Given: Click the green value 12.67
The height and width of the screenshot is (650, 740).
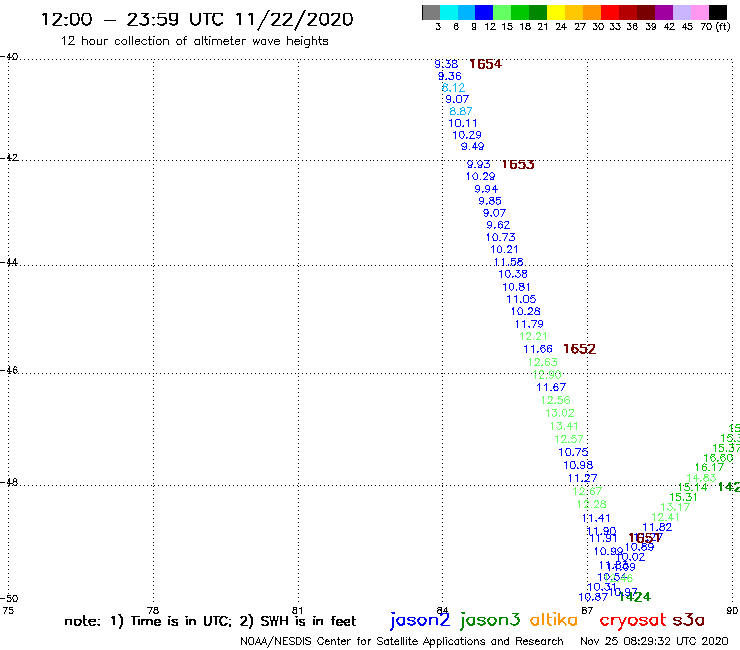Looking at the screenshot, I should pos(587,492).
